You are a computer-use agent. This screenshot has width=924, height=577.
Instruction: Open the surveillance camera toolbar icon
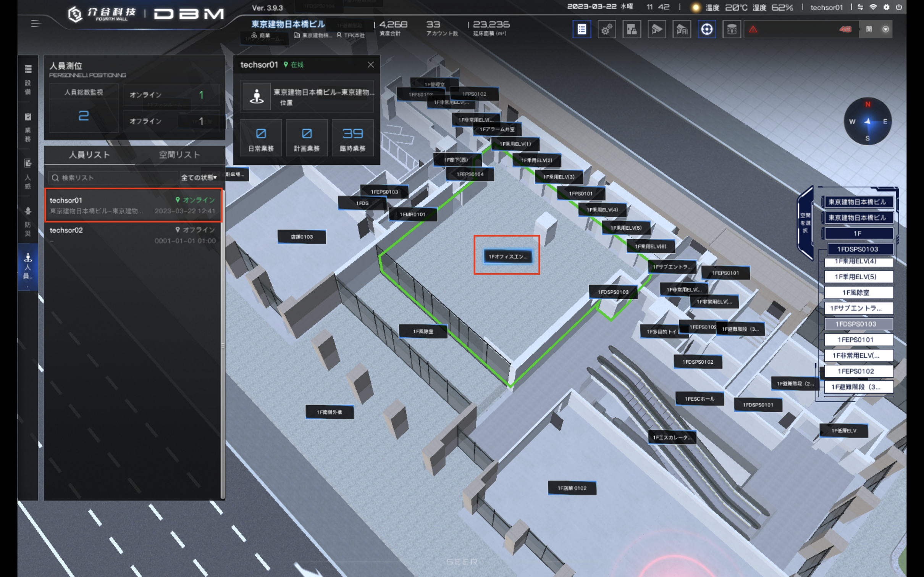point(656,29)
